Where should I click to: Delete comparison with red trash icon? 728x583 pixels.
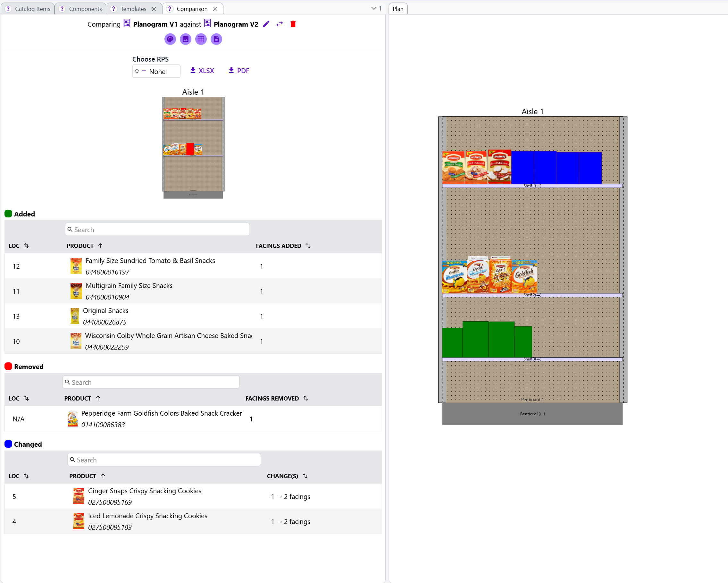[293, 24]
